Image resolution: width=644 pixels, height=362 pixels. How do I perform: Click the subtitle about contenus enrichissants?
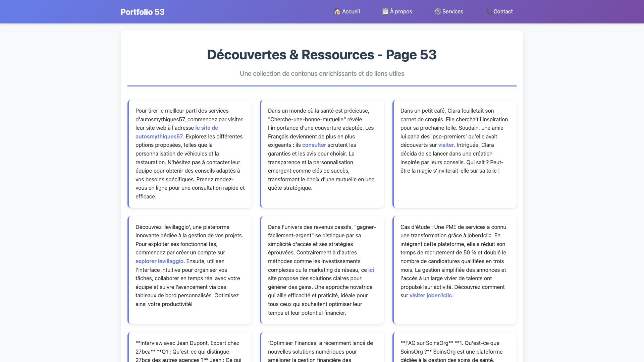[x=322, y=74]
